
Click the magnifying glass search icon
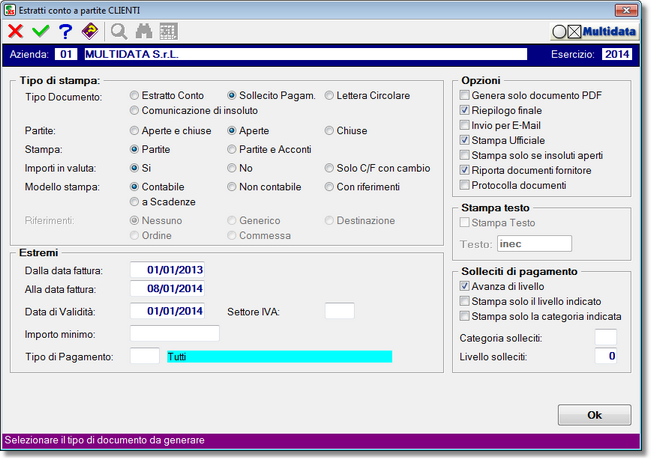click(119, 32)
